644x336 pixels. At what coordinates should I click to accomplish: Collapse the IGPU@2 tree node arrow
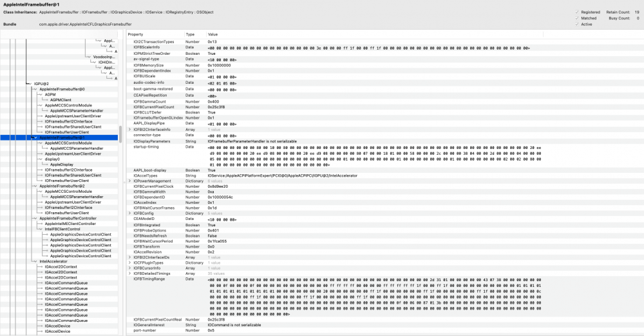pyautogui.click(x=30, y=84)
